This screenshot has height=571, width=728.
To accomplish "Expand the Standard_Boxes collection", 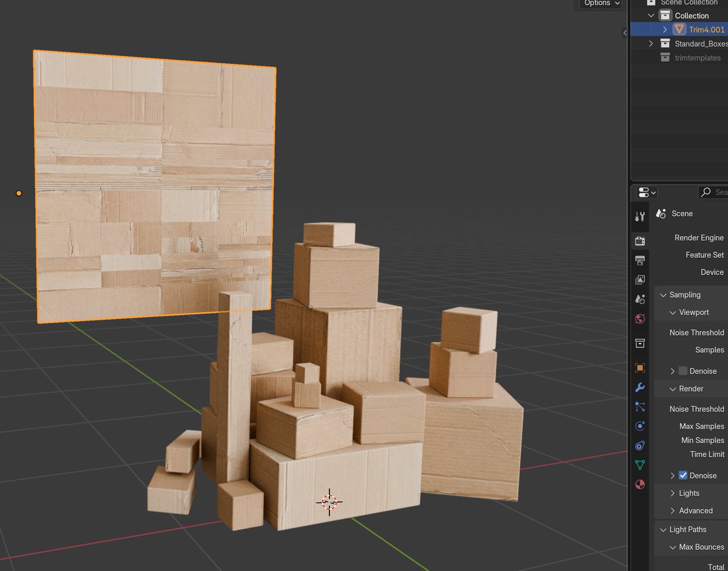I will (651, 44).
